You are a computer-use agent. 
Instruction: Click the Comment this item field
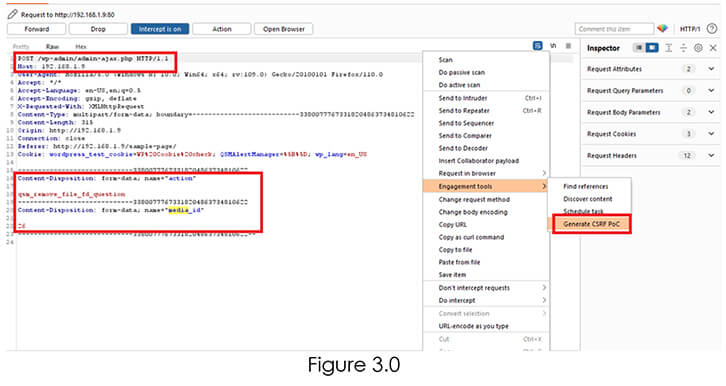(614, 29)
